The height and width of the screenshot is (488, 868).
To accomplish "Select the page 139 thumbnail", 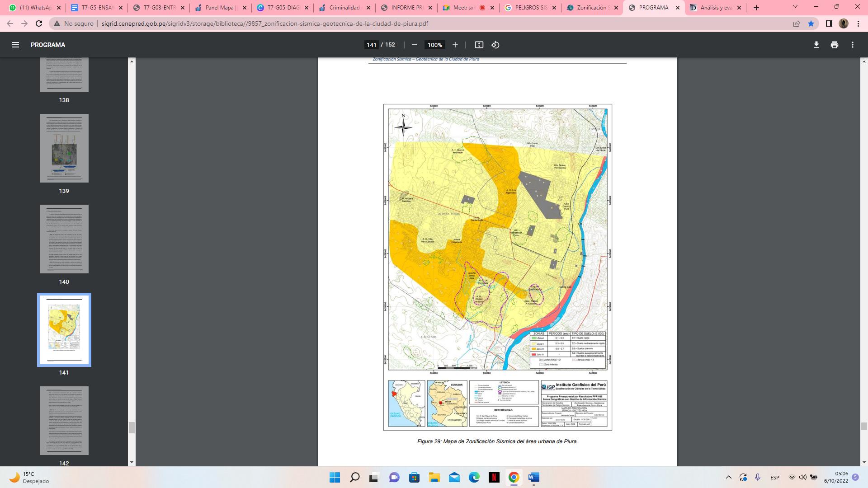I will point(64,148).
